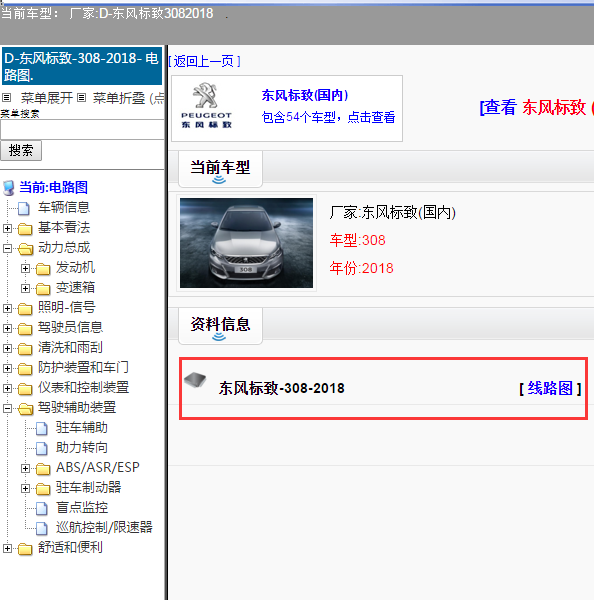Click the 发动机 folder icon

point(43,269)
